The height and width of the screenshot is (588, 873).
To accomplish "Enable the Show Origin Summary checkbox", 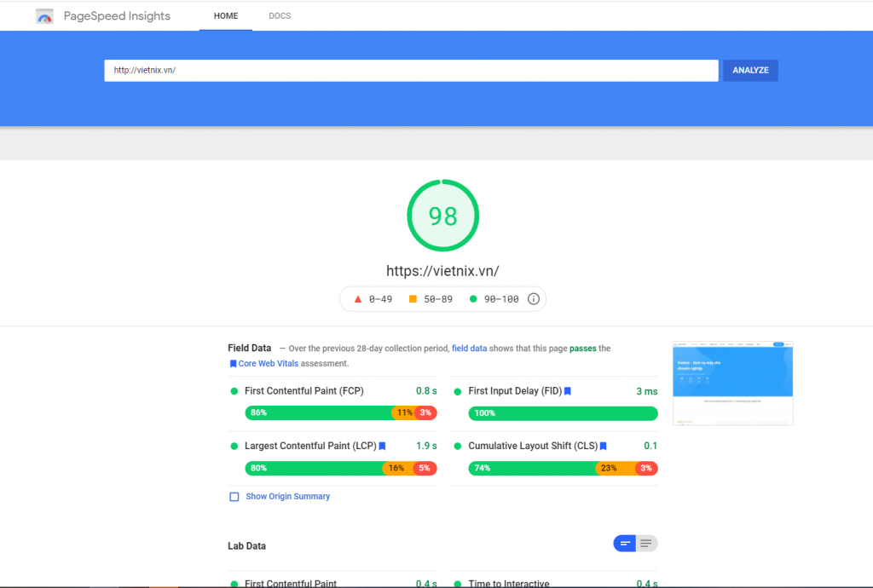I will (234, 496).
